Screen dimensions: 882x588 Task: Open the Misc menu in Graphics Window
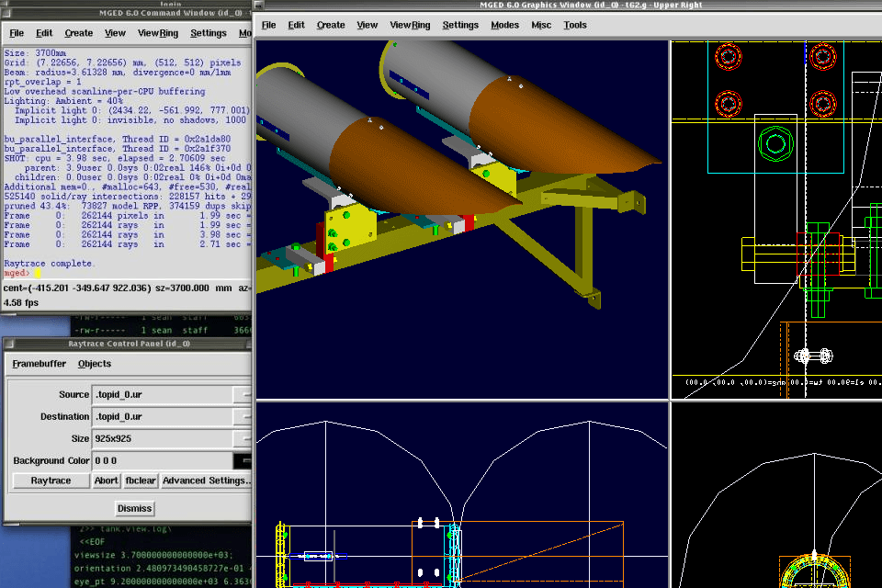click(x=542, y=25)
